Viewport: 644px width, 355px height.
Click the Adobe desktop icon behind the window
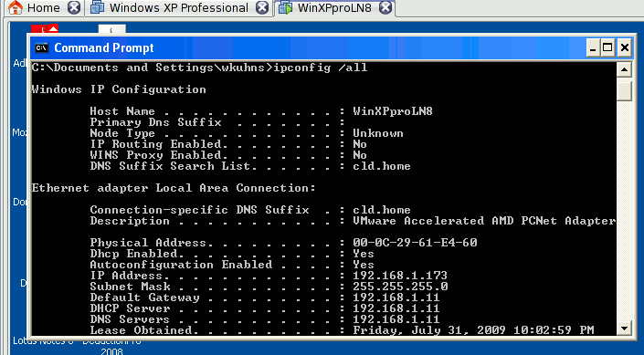click(x=45, y=28)
